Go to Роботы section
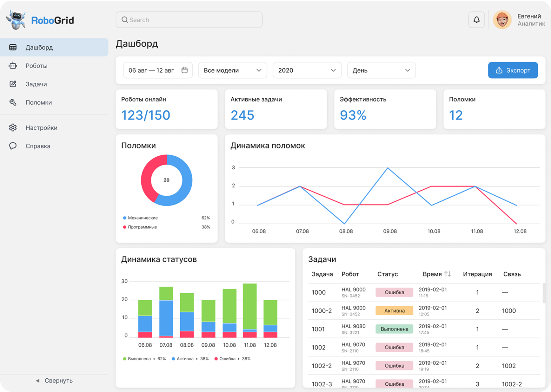This screenshot has height=392, width=551. [x=54, y=66]
